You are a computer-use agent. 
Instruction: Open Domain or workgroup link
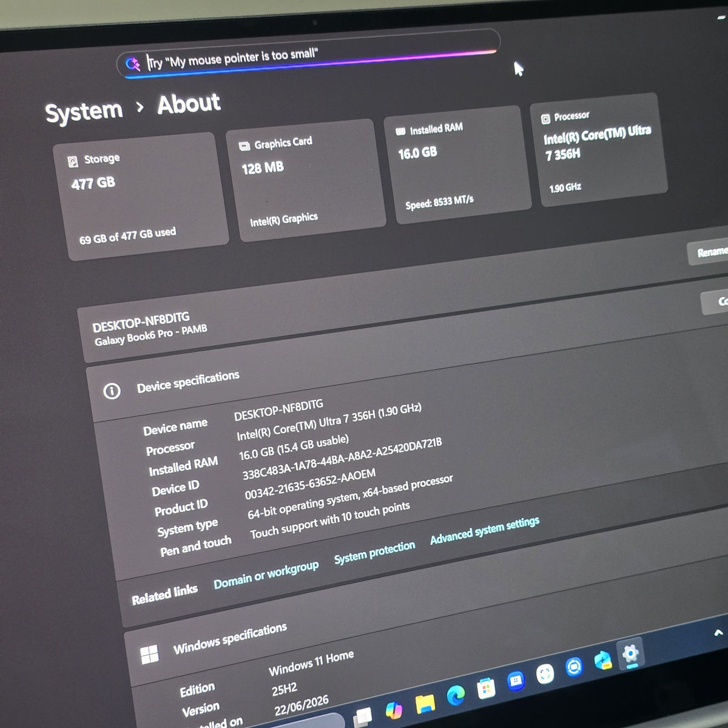266,575
